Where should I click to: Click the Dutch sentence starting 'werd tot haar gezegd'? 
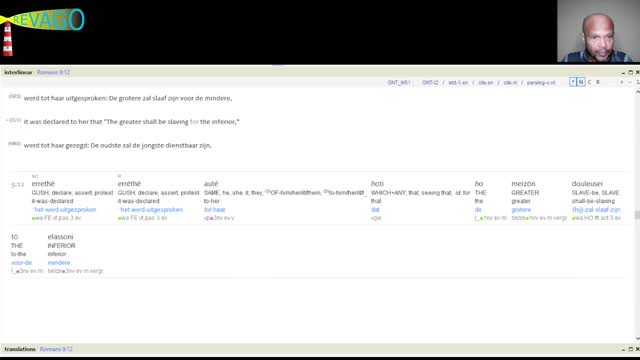click(x=118, y=145)
